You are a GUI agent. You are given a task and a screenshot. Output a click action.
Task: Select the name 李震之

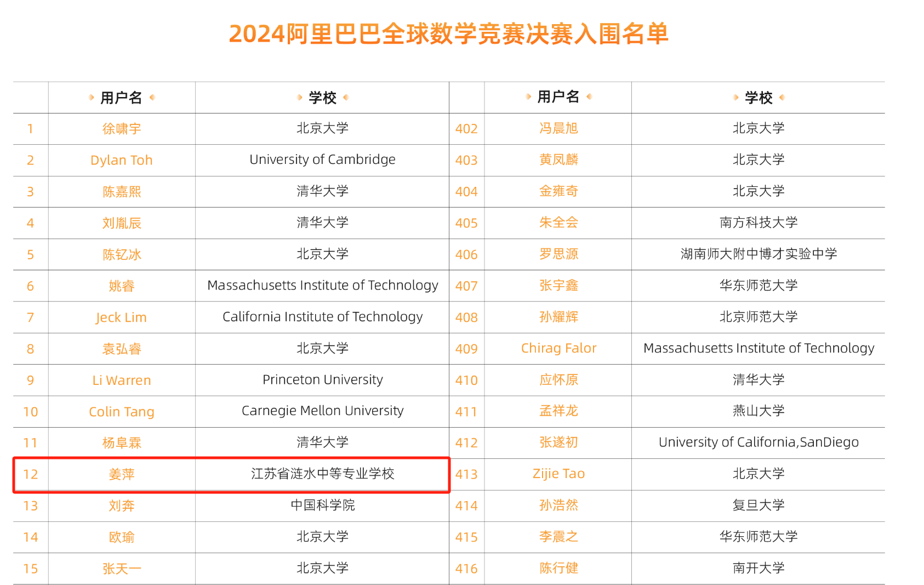[x=558, y=537]
